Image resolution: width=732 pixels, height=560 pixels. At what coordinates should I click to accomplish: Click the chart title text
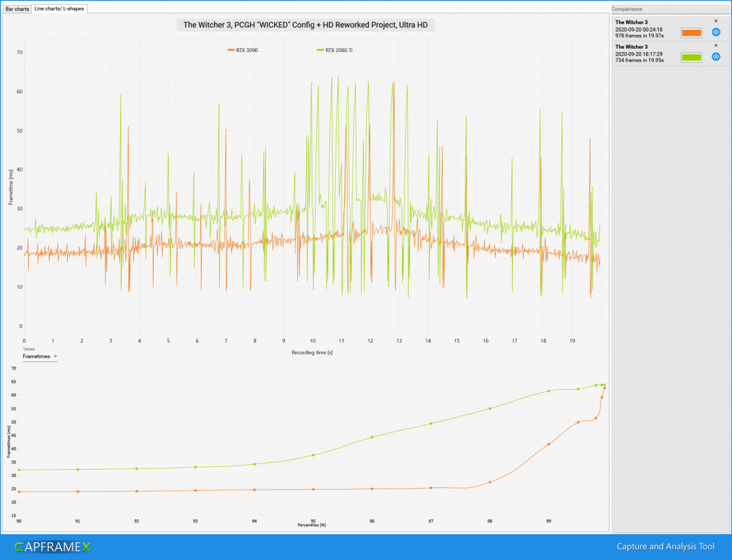click(x=305, y=25)
